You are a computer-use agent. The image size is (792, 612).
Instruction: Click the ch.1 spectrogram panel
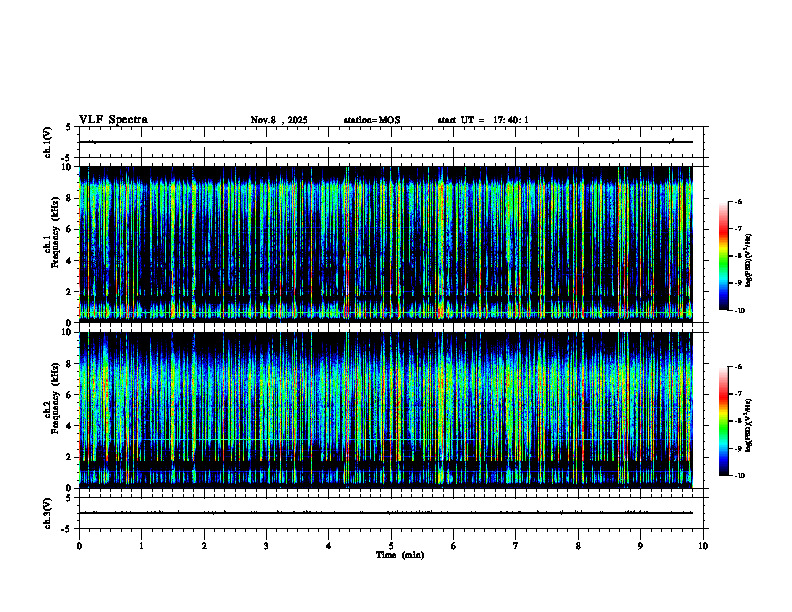click(386, 244)
